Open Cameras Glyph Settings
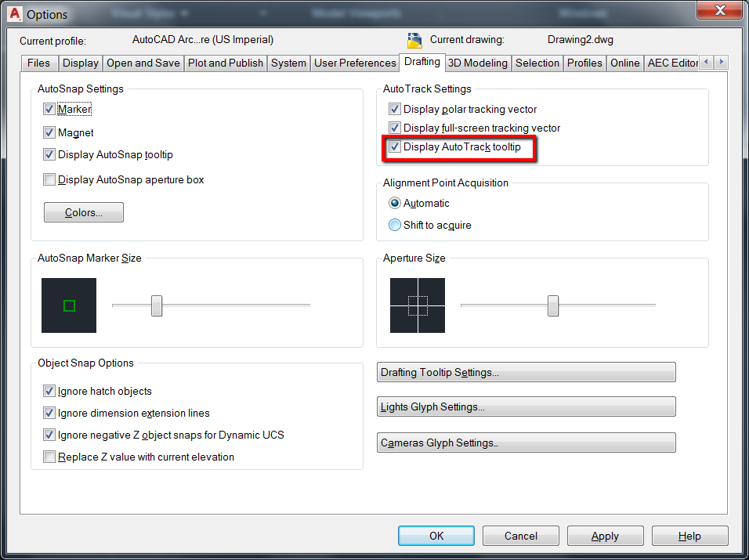749x560 pixels. tap(525, 442)
